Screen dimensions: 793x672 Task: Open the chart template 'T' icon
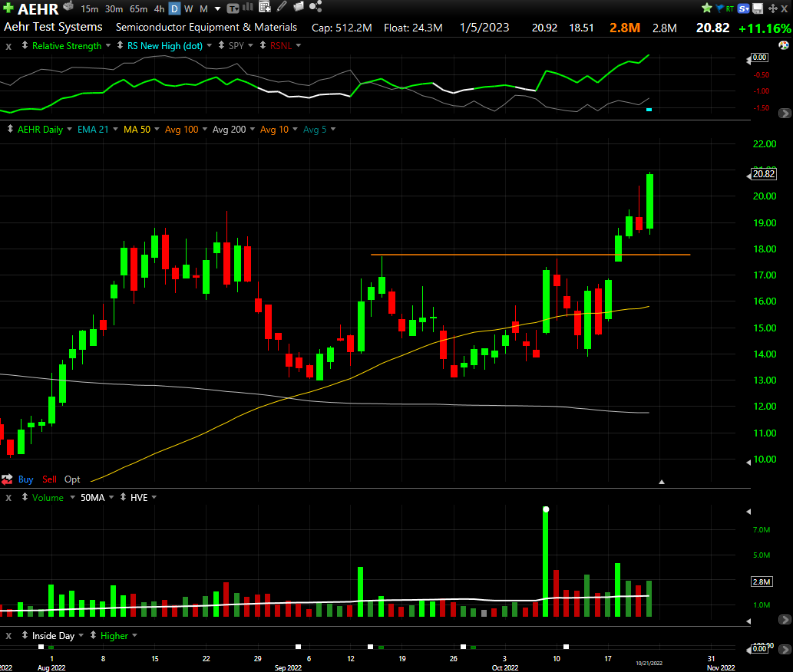pyautogui.click(x=233, y=8)
